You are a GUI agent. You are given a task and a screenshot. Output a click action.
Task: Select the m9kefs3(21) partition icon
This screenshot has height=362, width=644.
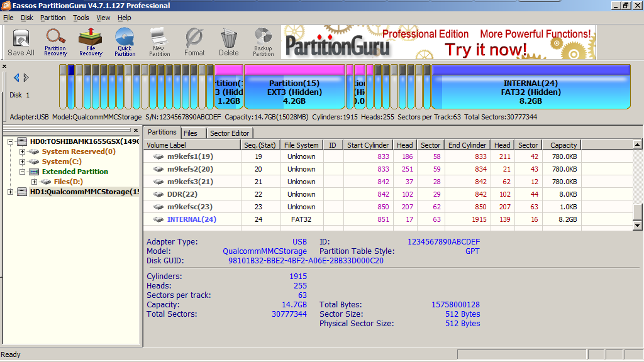(x=158, y=182)
